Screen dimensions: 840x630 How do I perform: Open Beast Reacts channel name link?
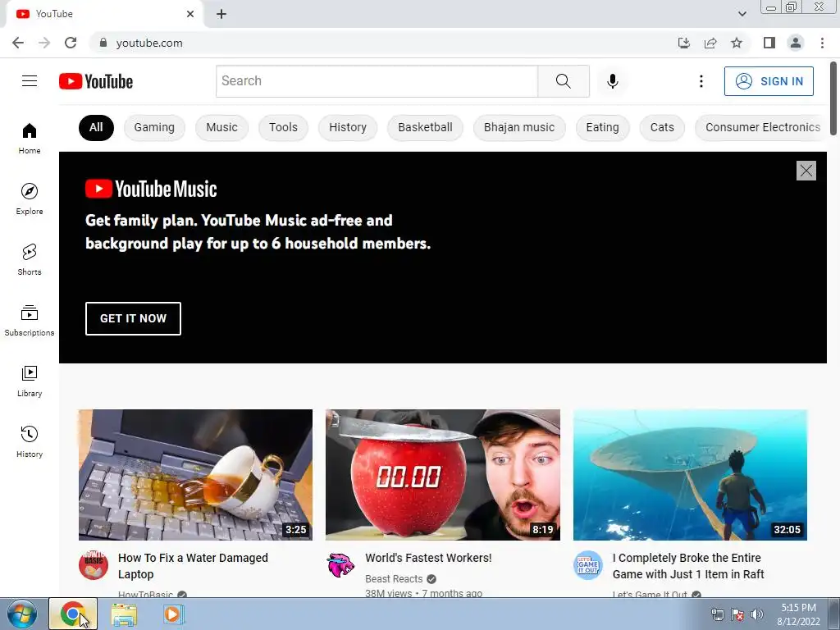394,578
